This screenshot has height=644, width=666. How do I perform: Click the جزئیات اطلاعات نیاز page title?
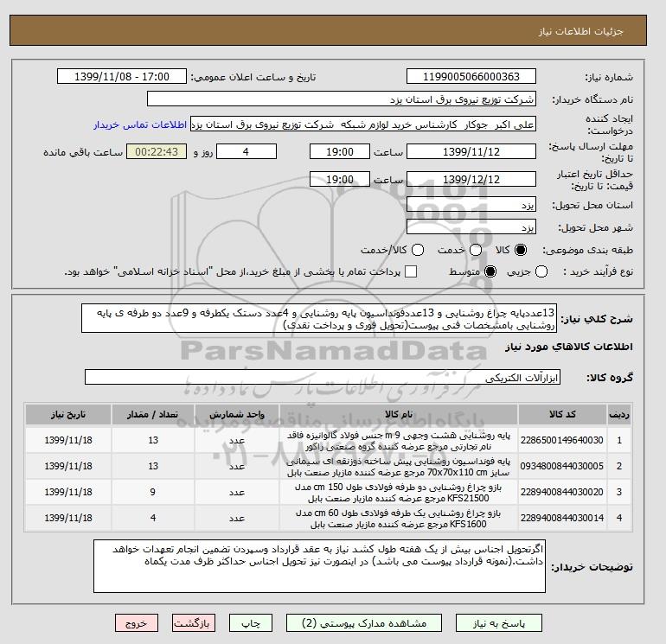tap(580, 31)
